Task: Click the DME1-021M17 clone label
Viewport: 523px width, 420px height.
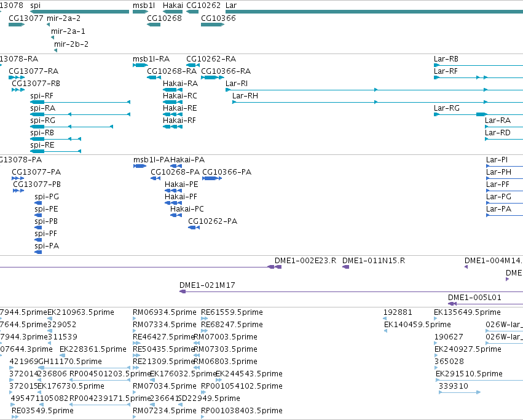Action: coord(207,285)
